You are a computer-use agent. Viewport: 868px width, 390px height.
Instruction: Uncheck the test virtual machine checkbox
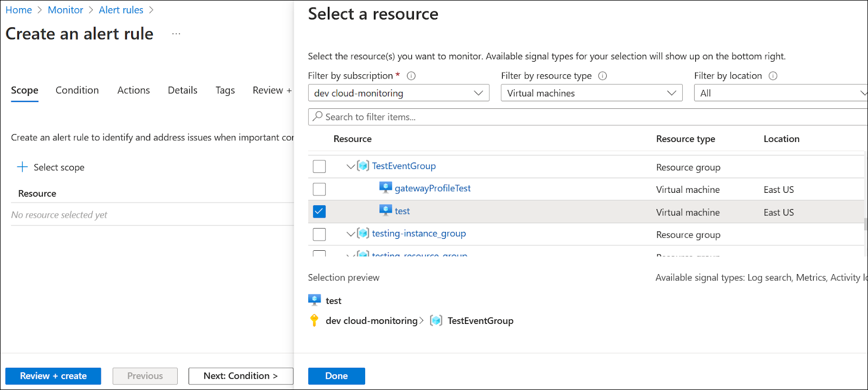[x=319, y=212]
